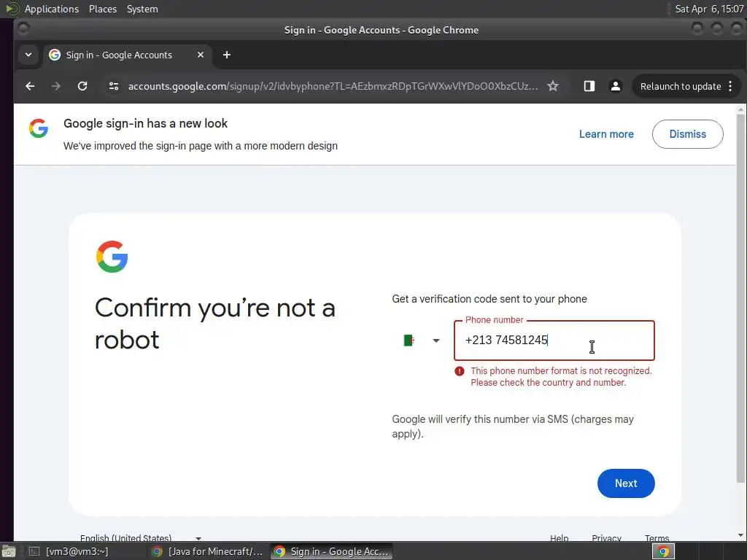
Task: Click the window menu button in title bar
Action: 23,29
